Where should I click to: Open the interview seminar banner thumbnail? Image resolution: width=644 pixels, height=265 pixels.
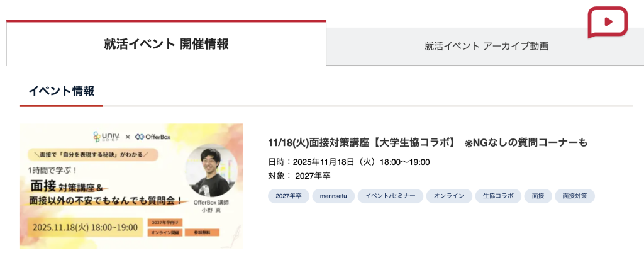pos(131,186)
